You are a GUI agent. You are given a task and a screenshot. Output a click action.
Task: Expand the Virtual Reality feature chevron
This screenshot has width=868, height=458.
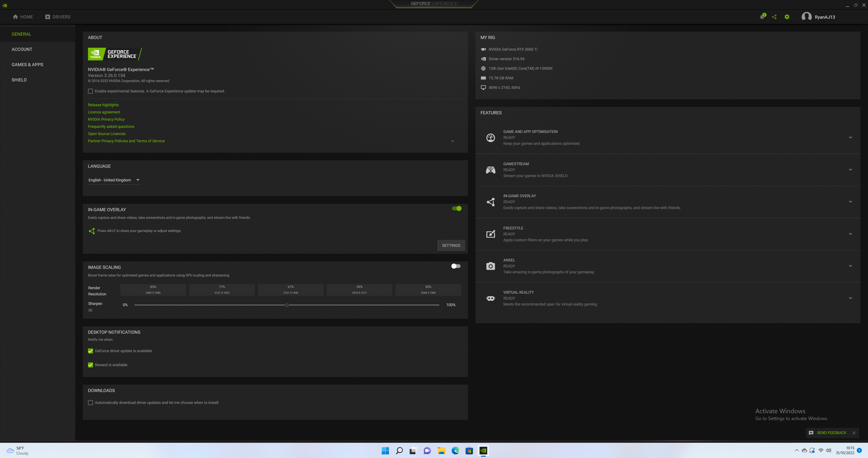pos(850,298)
